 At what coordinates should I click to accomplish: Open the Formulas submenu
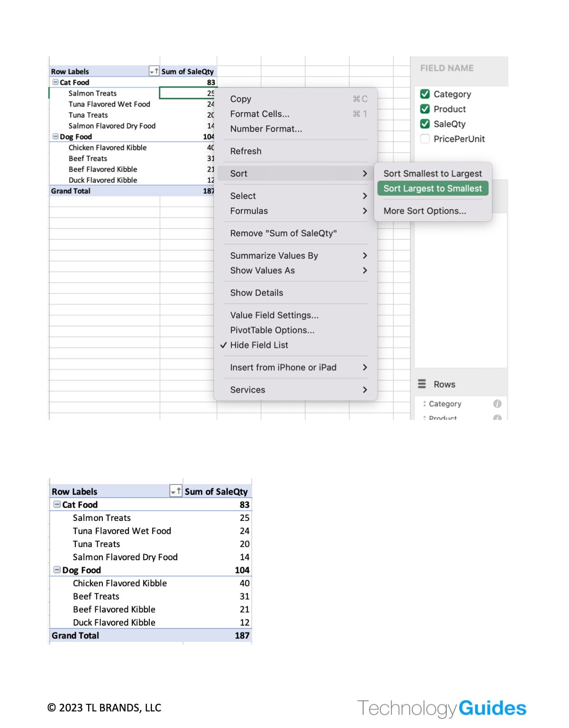pos(248,211)
